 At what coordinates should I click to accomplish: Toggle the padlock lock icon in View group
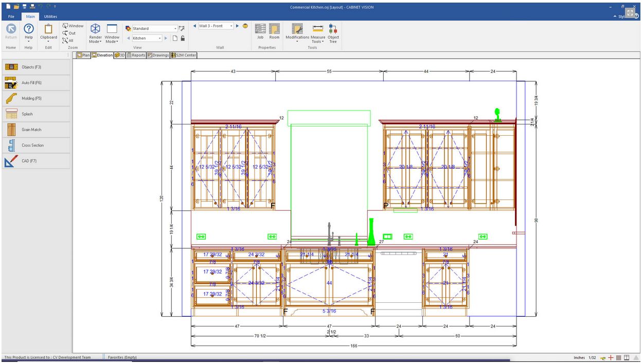183,38
